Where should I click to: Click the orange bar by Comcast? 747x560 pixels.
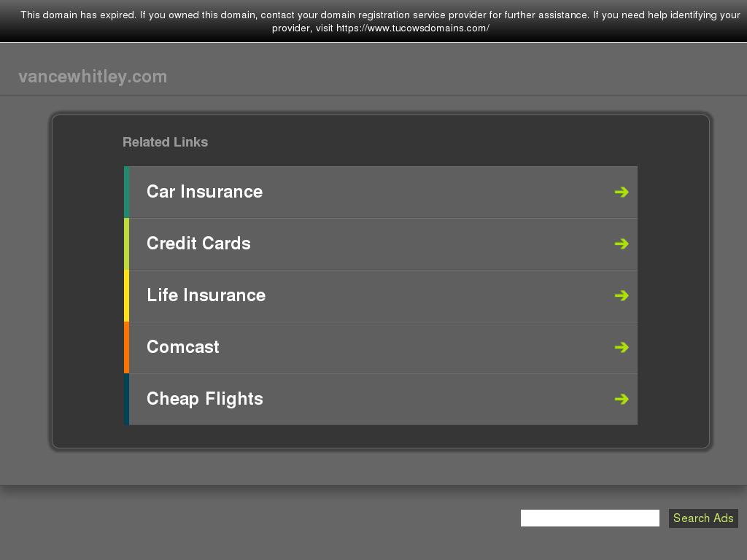[x=126, y=347]
